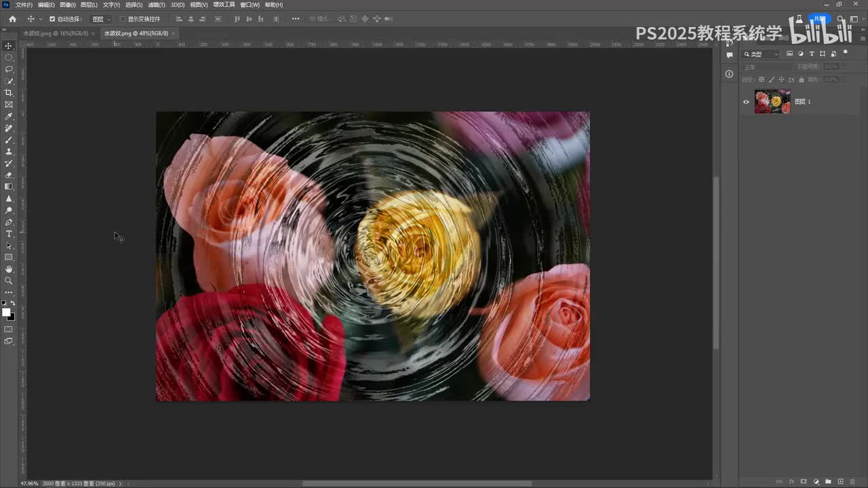This screenshot has height=488, width=868.
Task: Close the 水波纹.png document tab
Action: [x=173, y=33]
